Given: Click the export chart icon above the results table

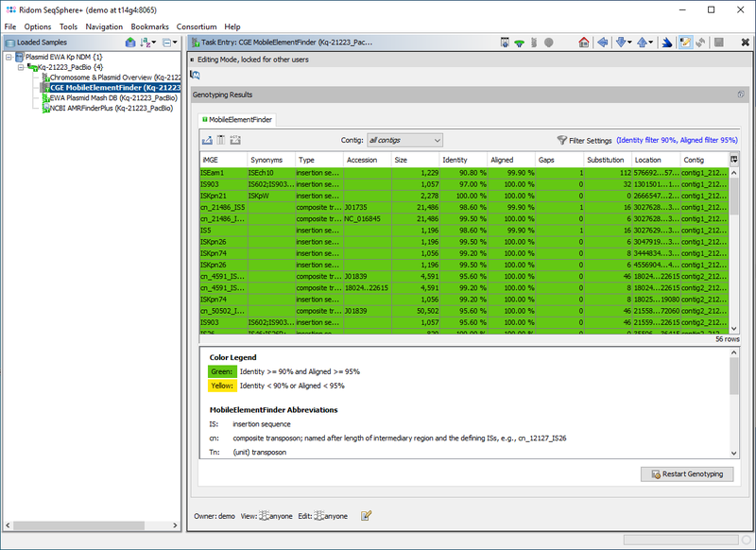Looking at the screenshot, I should click(x=206, y=140).
